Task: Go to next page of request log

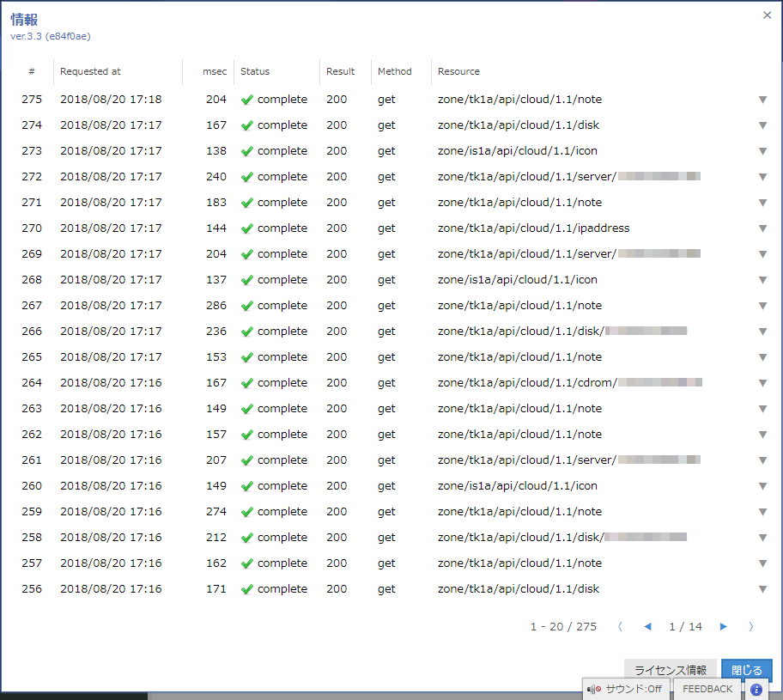Action: pyautogui.click(x=723, y=627)
